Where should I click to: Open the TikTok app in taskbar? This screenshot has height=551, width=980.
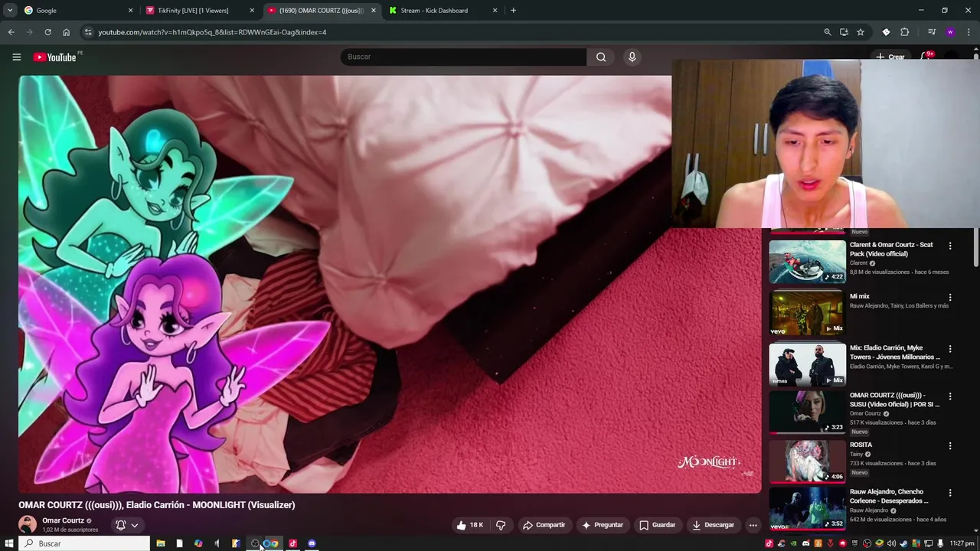(x=292, y=543)
